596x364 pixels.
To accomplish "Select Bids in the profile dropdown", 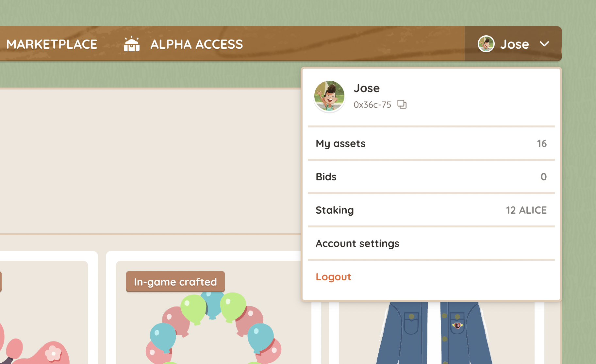I will (x=326, y=177).
